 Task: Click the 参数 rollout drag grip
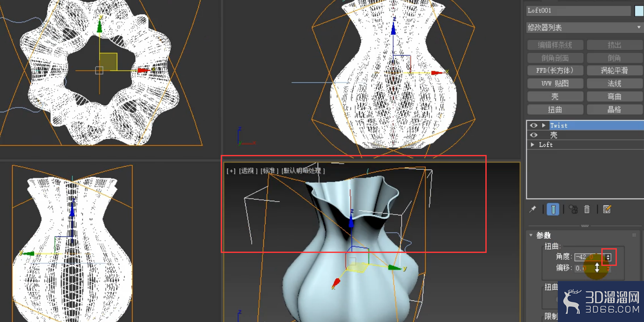(634, 235)
